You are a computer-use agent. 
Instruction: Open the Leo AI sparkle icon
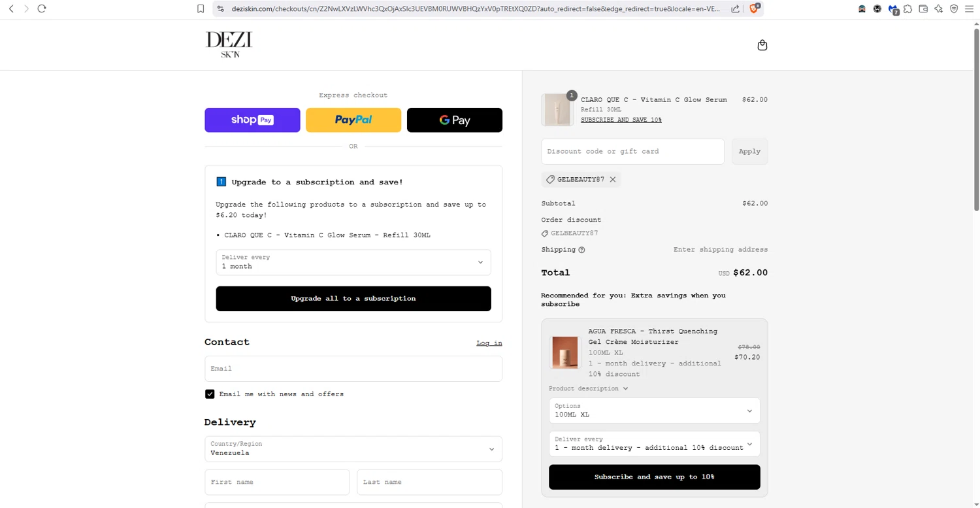pos(939,8)
